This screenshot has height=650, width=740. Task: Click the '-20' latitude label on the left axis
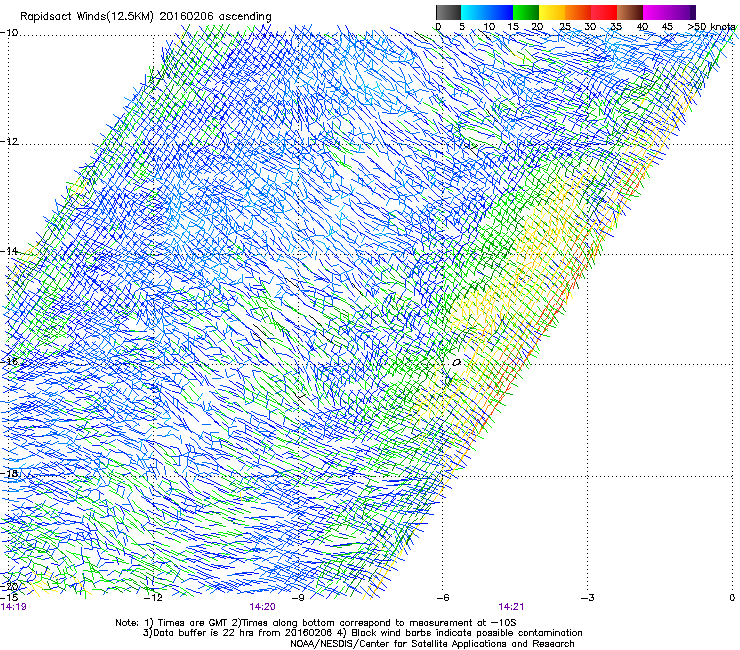pyautogui.click(x=10, y=586)
